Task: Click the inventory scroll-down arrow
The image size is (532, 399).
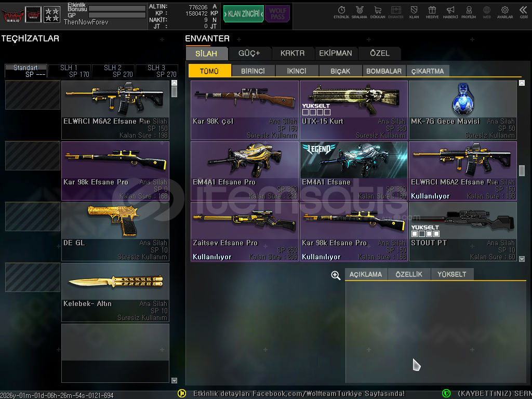Action: 522,259
